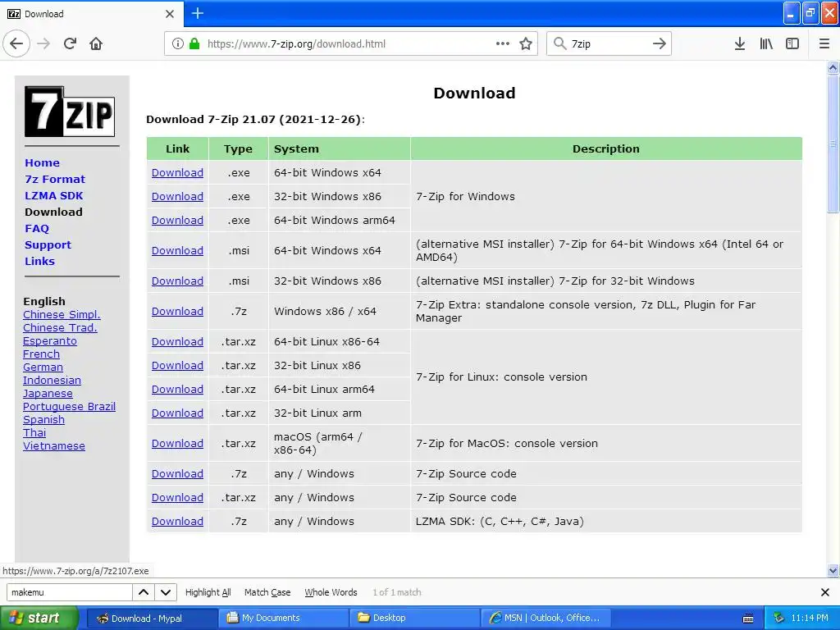Reload the page with the refresh icon
This screenshot has height=630, width=840.
click(x=71, y=43)
